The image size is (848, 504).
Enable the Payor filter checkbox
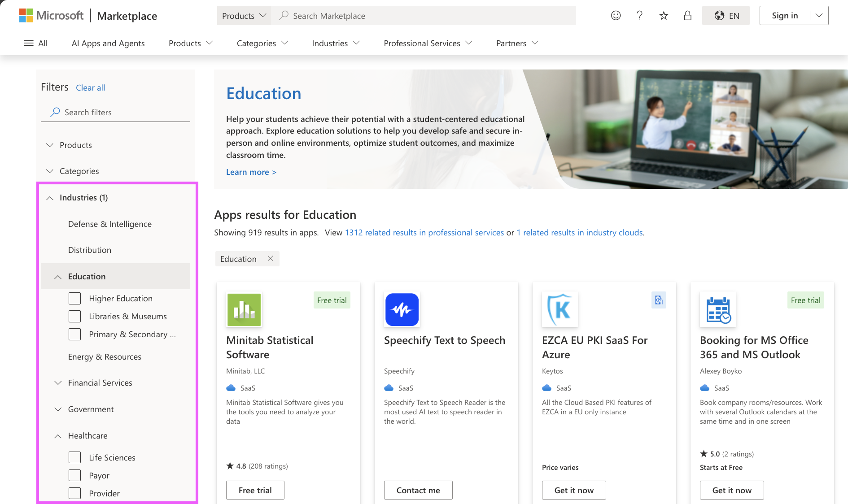pos(74,475)
